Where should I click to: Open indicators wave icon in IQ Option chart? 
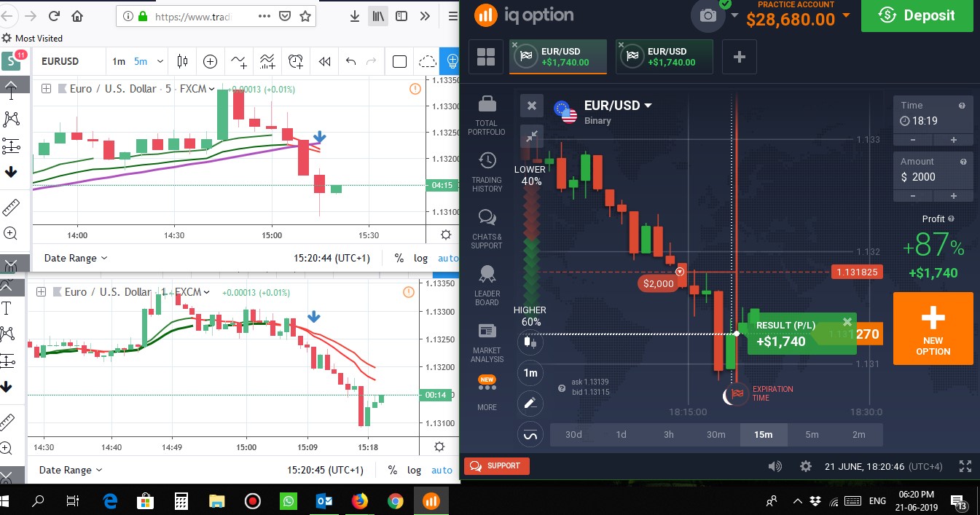530,435
